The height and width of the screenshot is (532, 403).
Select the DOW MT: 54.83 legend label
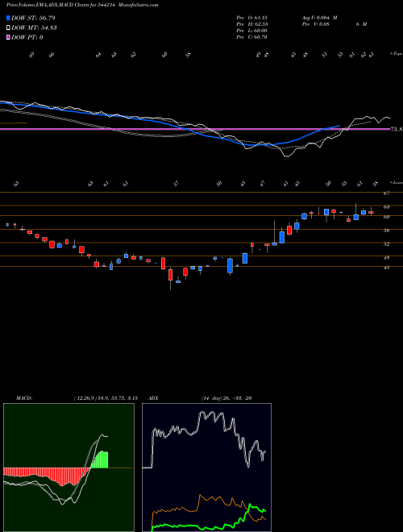coord(34,27)
